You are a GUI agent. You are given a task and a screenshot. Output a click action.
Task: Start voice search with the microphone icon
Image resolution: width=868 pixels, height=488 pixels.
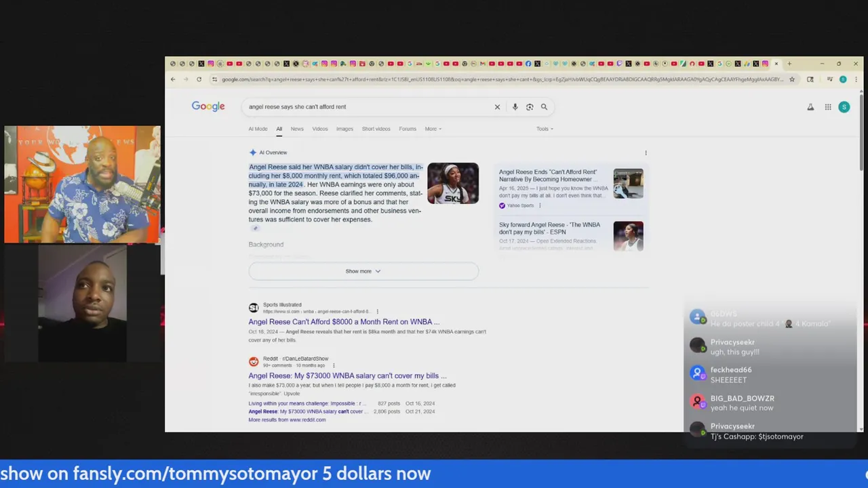(515, 106)
